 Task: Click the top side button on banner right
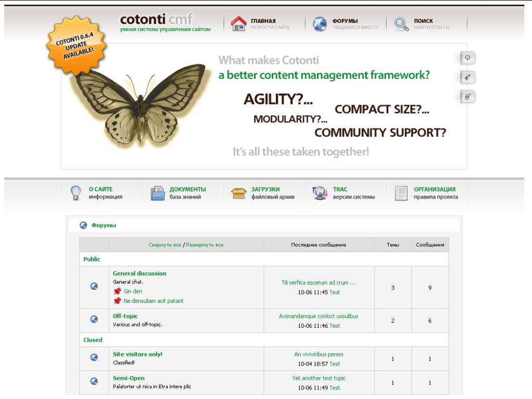click(468, 58)
